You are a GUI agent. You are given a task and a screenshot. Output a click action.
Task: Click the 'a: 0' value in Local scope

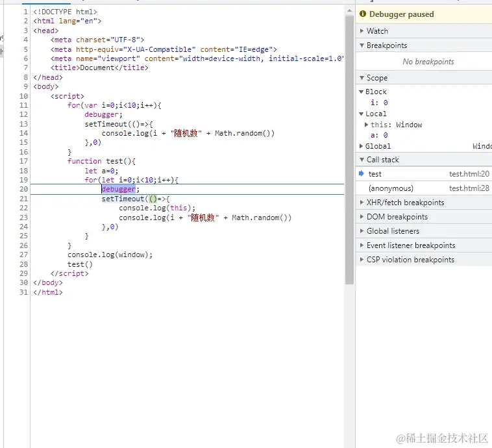[x=379, y=135]
